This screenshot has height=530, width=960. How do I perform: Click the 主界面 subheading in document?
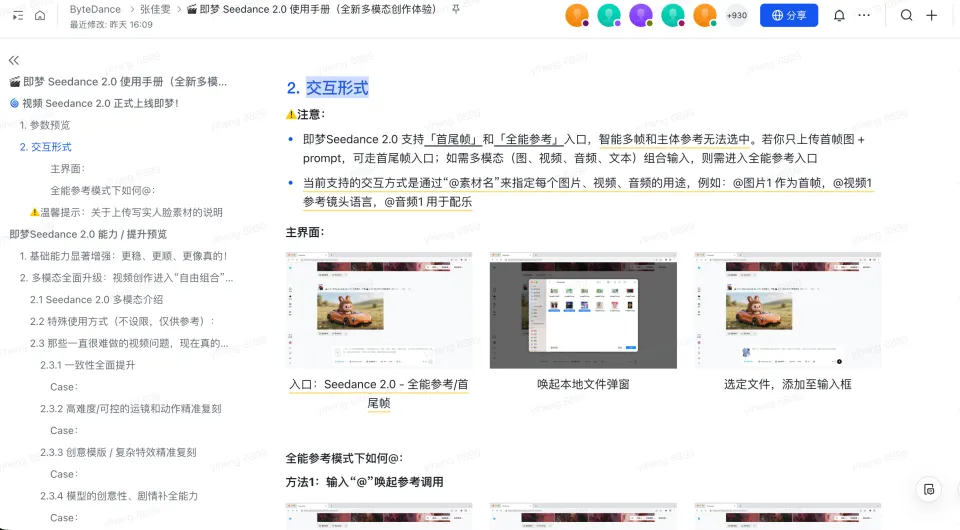(x=305, y=233)
